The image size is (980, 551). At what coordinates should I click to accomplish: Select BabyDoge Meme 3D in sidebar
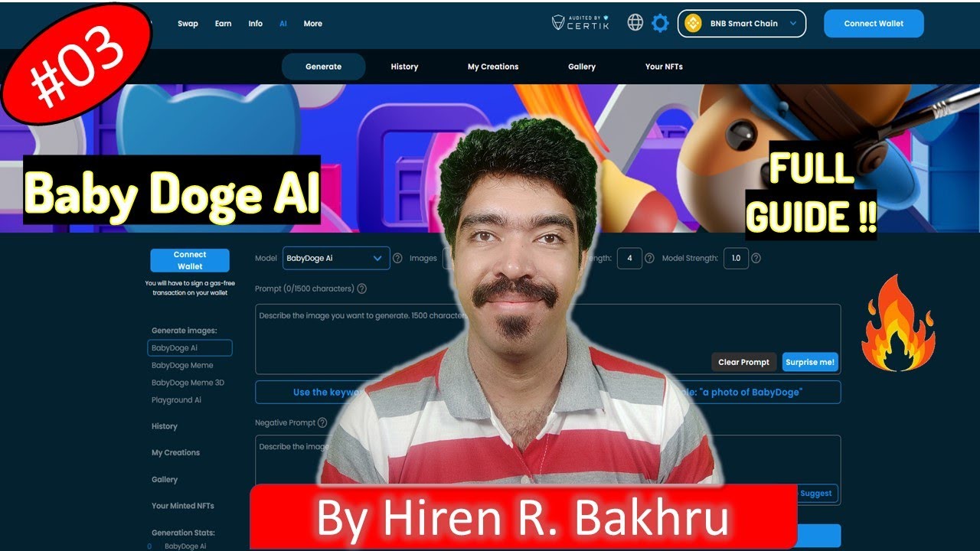(188, 383)
